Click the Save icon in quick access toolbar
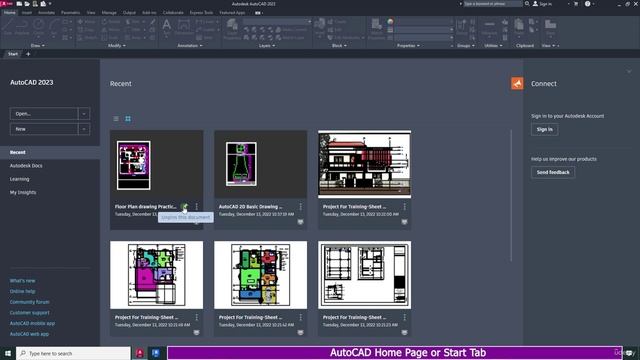 tap(35, 4)
